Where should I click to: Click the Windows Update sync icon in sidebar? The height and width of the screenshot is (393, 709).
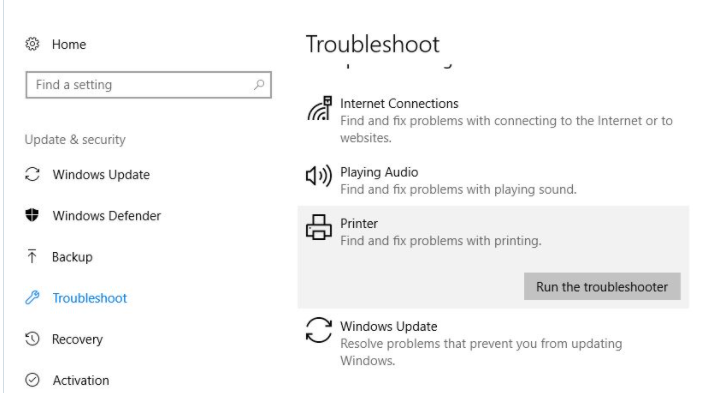click(32, 175)
